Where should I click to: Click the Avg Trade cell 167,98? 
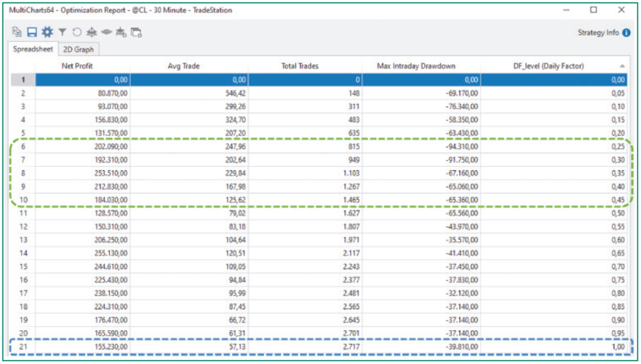[189, 187]
